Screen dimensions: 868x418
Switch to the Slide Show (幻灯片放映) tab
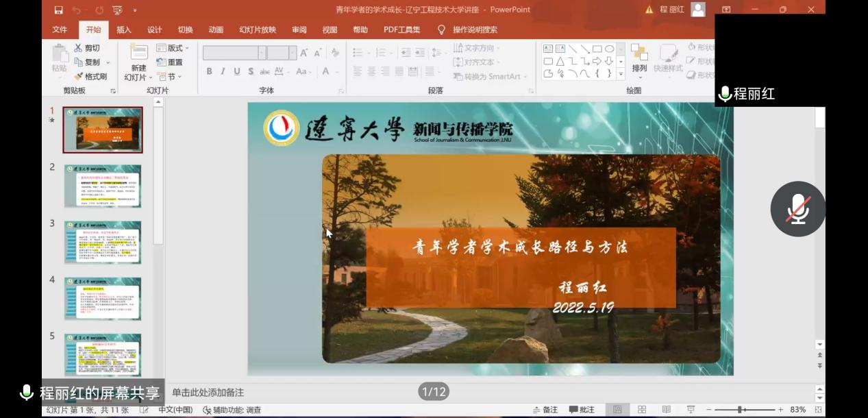[x=258, y=29]
